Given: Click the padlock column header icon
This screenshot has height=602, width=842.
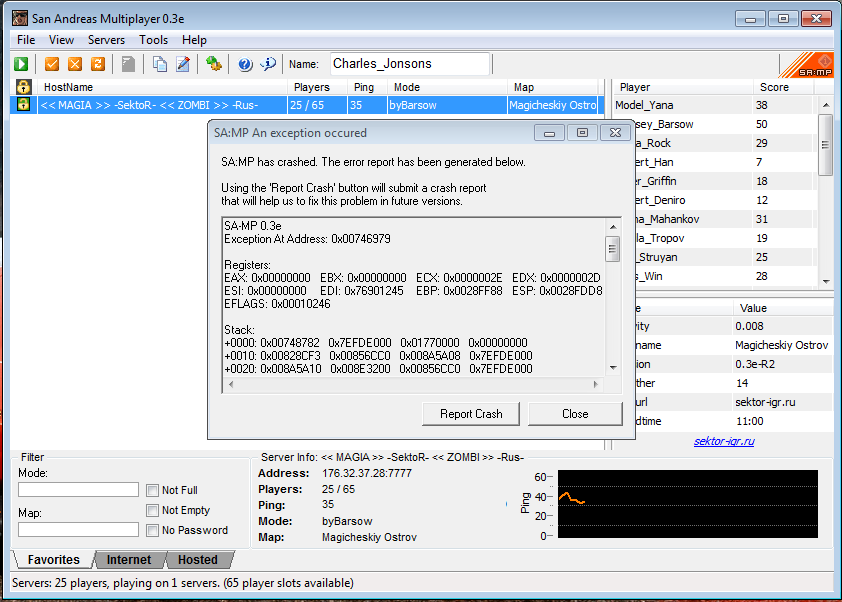Looking at the screenshot, I should pyautogui.click(x=23, y=87).
